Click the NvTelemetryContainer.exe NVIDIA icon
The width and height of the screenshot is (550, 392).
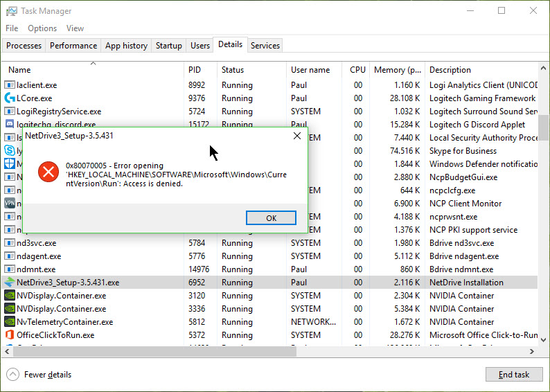(x=10, y=321)
